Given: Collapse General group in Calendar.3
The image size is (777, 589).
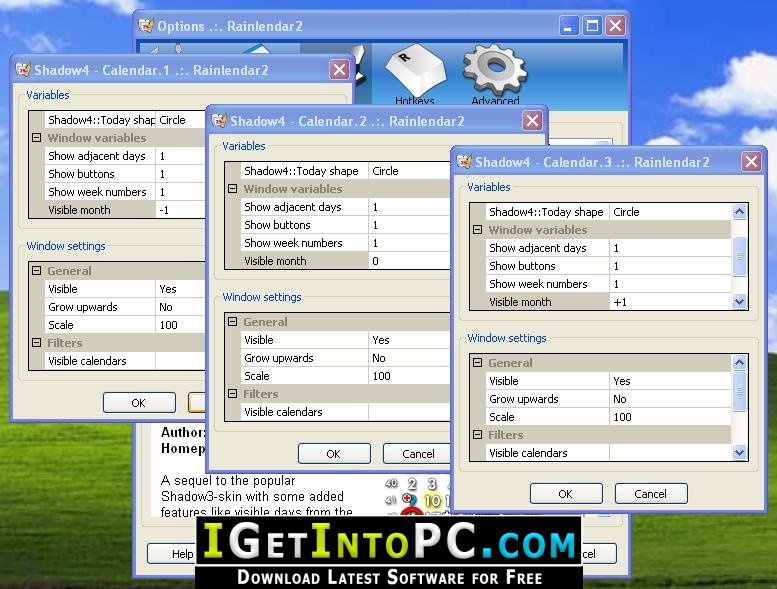Looking at the screenshot, I should pyautogui.click(x=478, y=363).
